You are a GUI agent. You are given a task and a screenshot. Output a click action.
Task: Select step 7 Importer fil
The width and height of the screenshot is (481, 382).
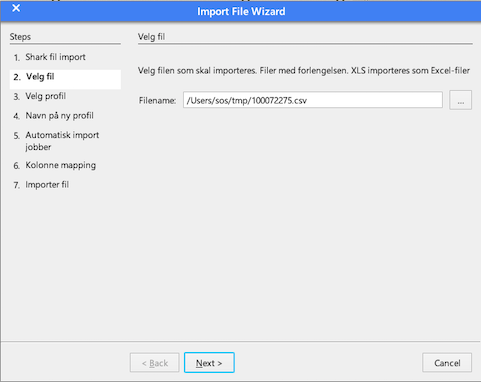point(47,185)
